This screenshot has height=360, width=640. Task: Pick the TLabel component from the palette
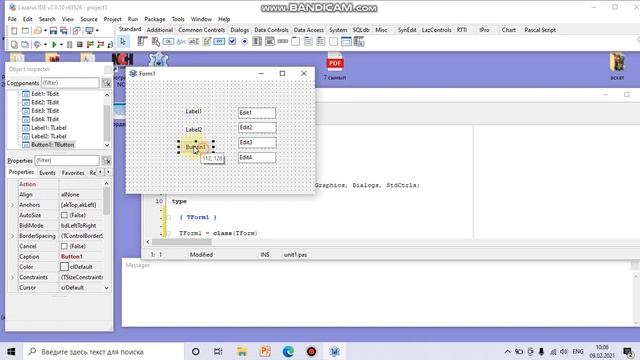(181, 41)
